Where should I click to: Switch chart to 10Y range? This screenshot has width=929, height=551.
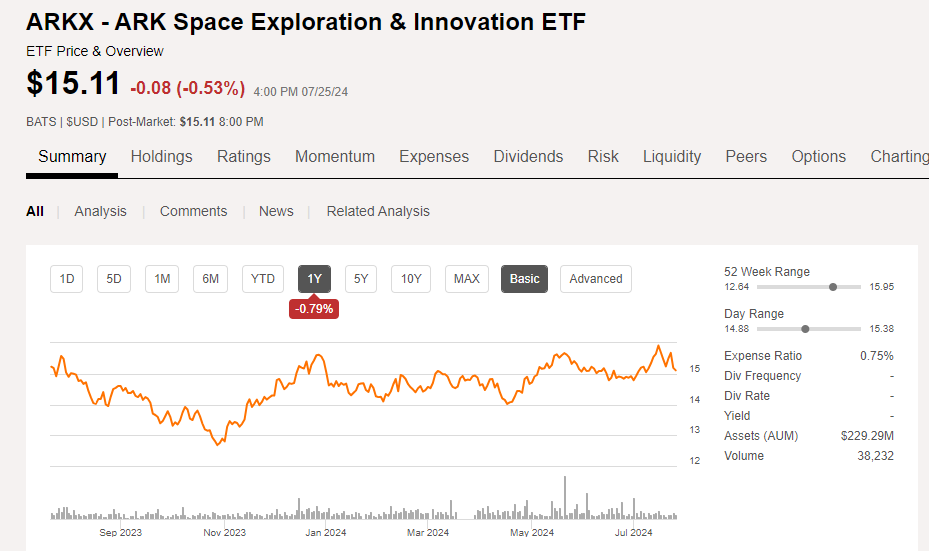coord(411,279)
